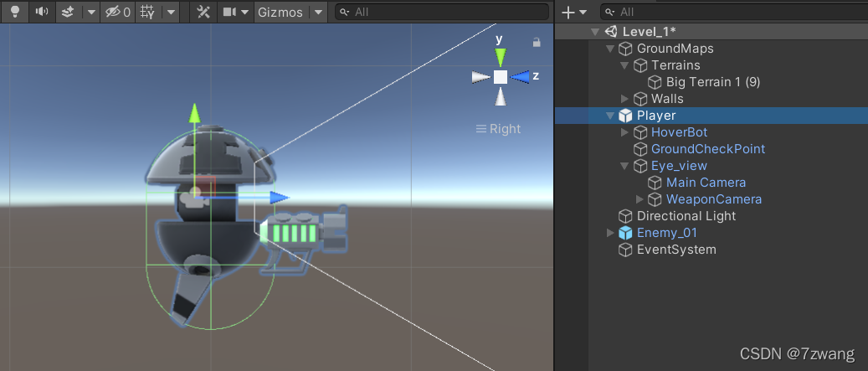Screen dimensions: 868x371
Task: Click green Y move handle arrow
Action: [x=193, y=112]
